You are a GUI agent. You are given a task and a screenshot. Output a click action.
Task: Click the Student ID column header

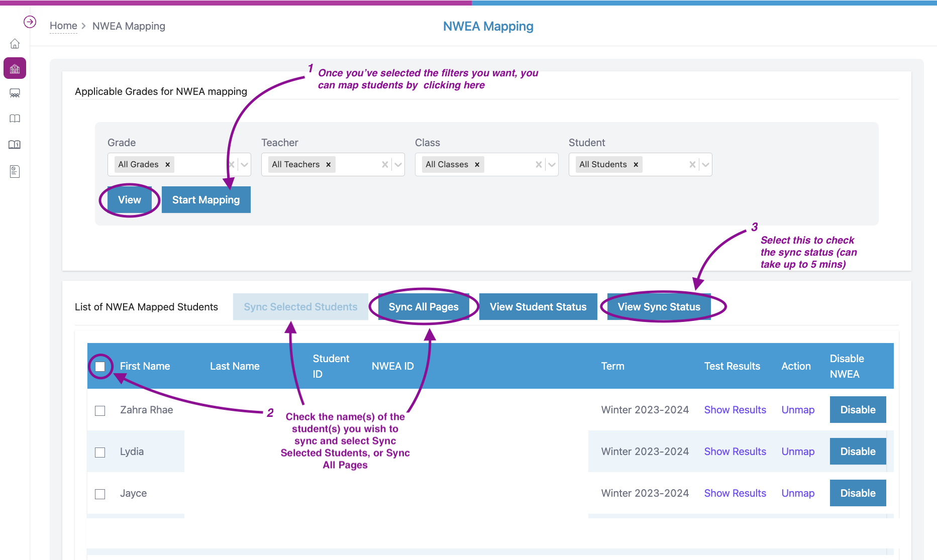tap(331, 366)
